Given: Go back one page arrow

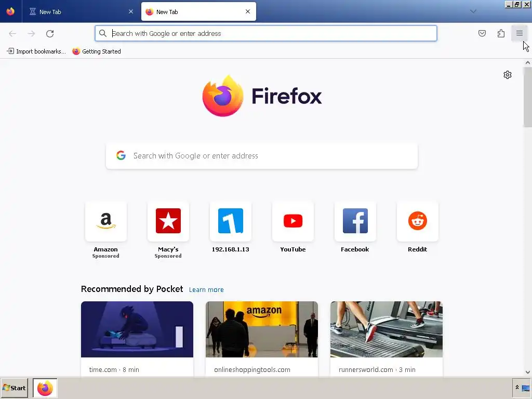Looking at the screenshot, I should [12, 34].
